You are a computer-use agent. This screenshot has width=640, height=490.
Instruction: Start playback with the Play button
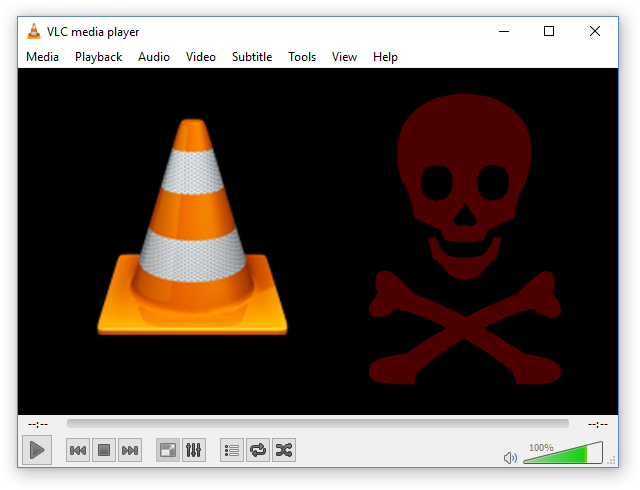click(37, 450)
